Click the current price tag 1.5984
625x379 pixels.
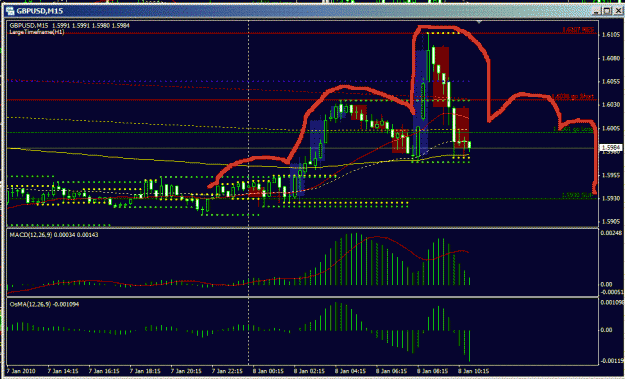611,148
